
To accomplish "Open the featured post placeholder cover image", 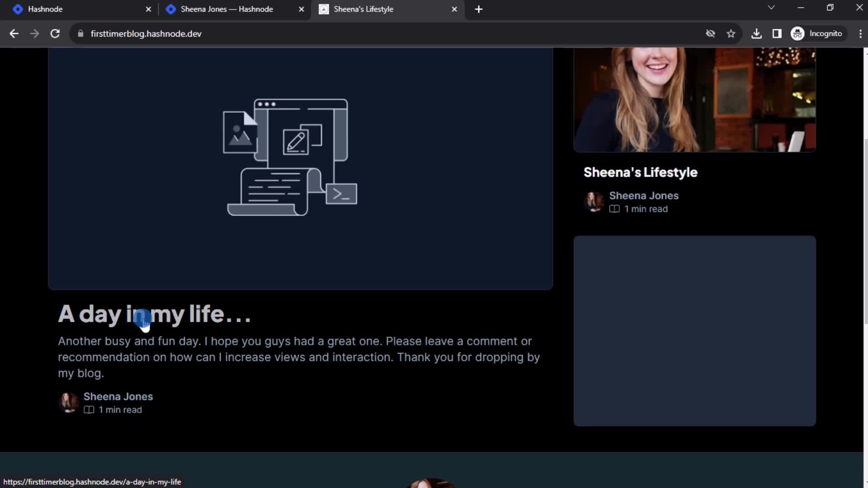I will click(x=300, y=168).
